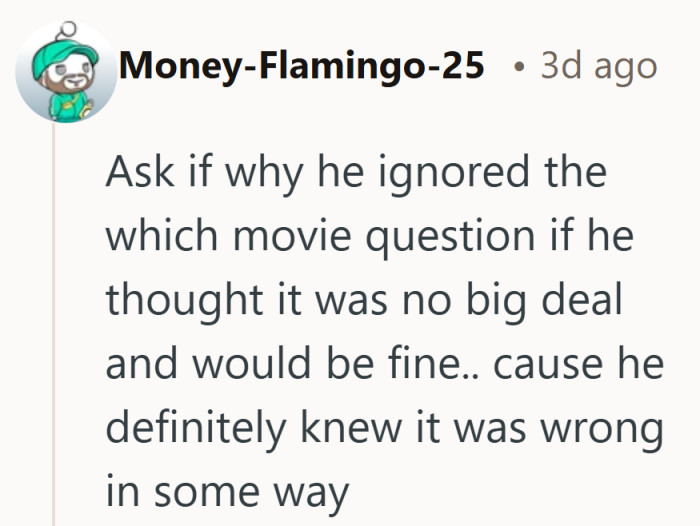Click the line "thought it was no big deal"
700x526 pixels.
click(x=364, y=301)
